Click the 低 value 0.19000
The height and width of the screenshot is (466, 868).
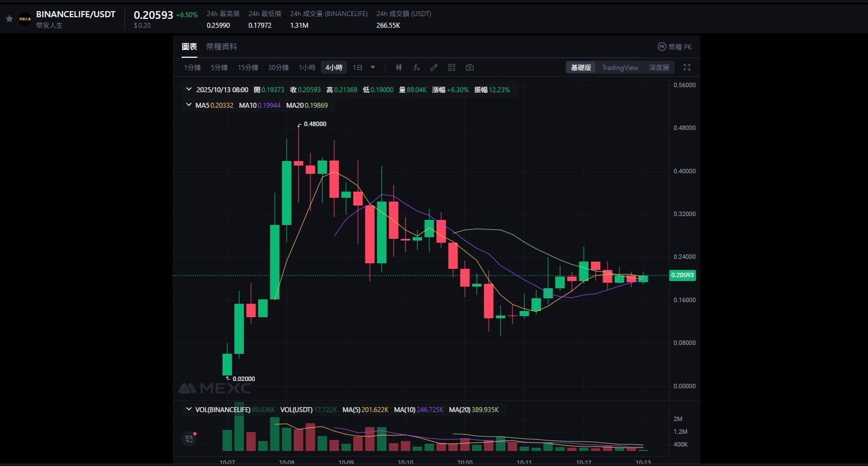tap(382, 89)
